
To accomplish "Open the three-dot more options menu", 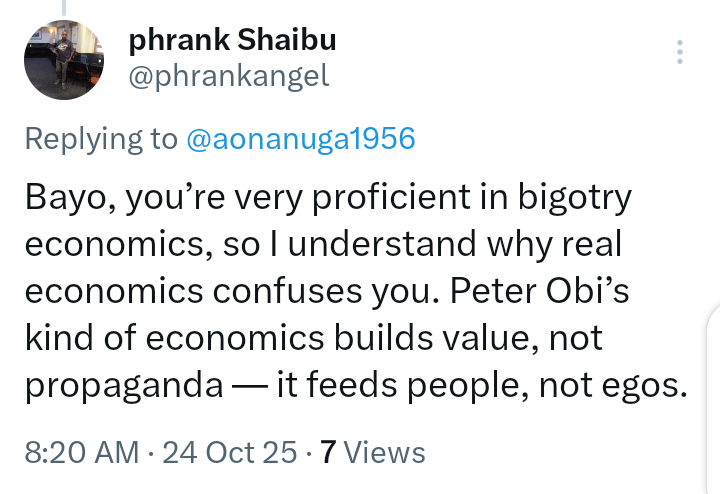I will click(680, 53).
